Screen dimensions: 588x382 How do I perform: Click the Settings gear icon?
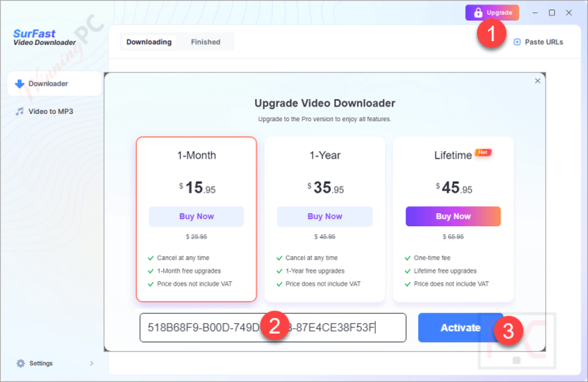point(20,363)
